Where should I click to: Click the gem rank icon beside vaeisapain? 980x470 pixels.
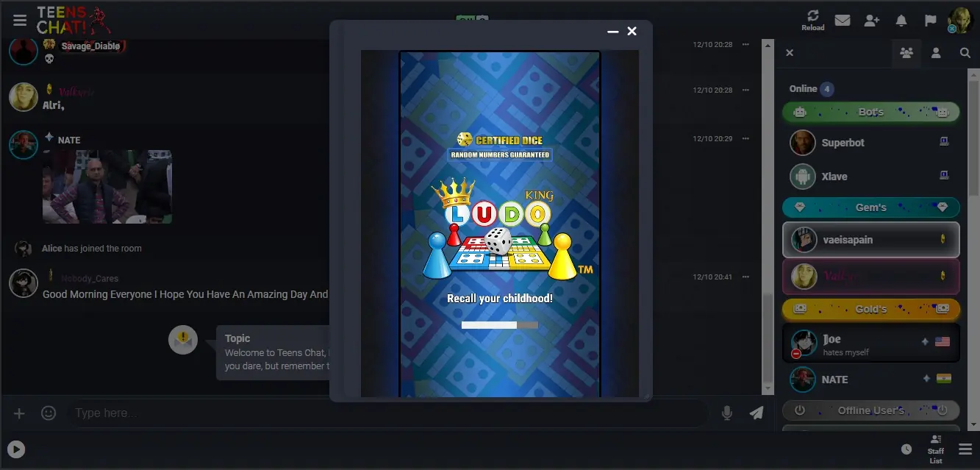click(x=943, y=240)
